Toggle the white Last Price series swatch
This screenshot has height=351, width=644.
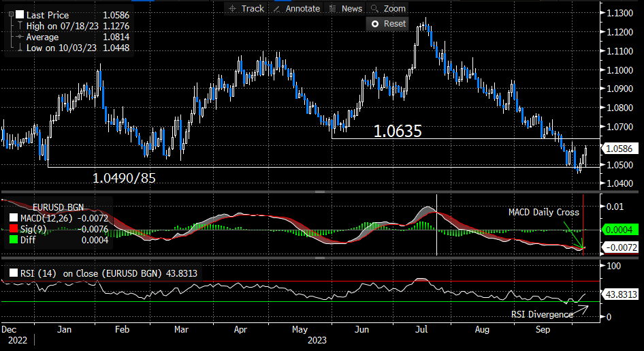(x=20, y=15)
